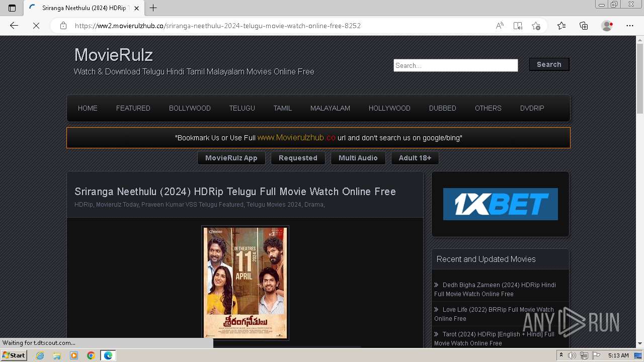The height and width of the screenshot is (362, 644).
Task: Open the Telugu Featured category link
Action: 221,205
